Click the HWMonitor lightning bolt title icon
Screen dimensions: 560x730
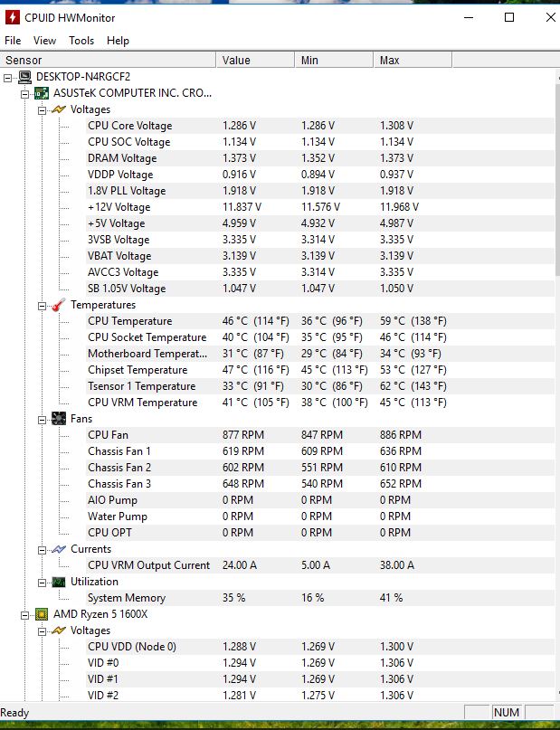(x=13, y=17)
